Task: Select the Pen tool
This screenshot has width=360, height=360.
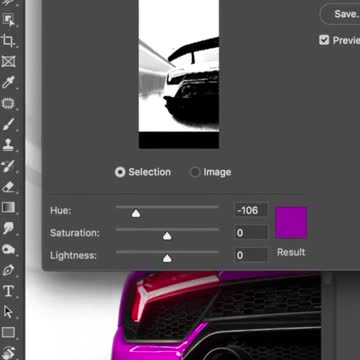Action: (x=8, y=270)
